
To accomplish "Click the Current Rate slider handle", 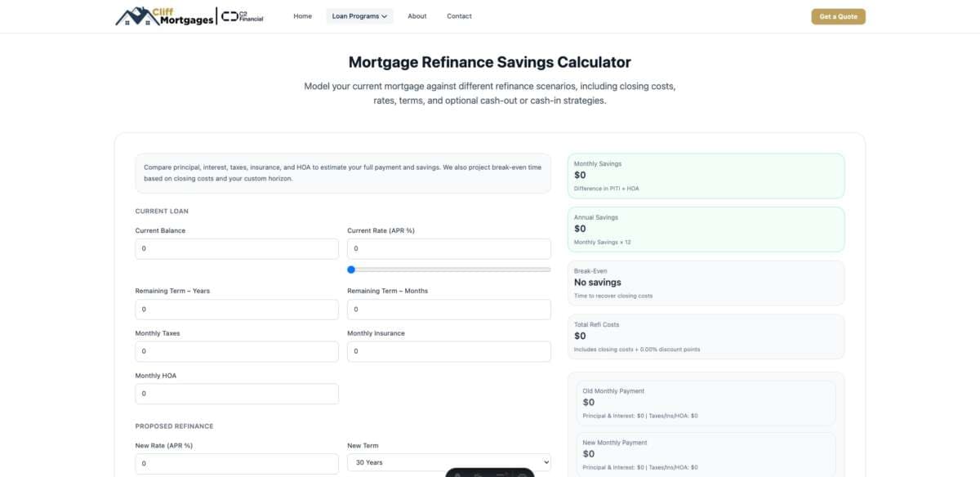I will 350,269.
